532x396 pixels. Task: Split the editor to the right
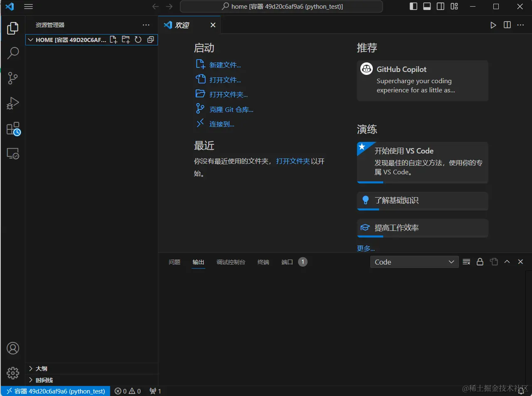coord(507,25)
